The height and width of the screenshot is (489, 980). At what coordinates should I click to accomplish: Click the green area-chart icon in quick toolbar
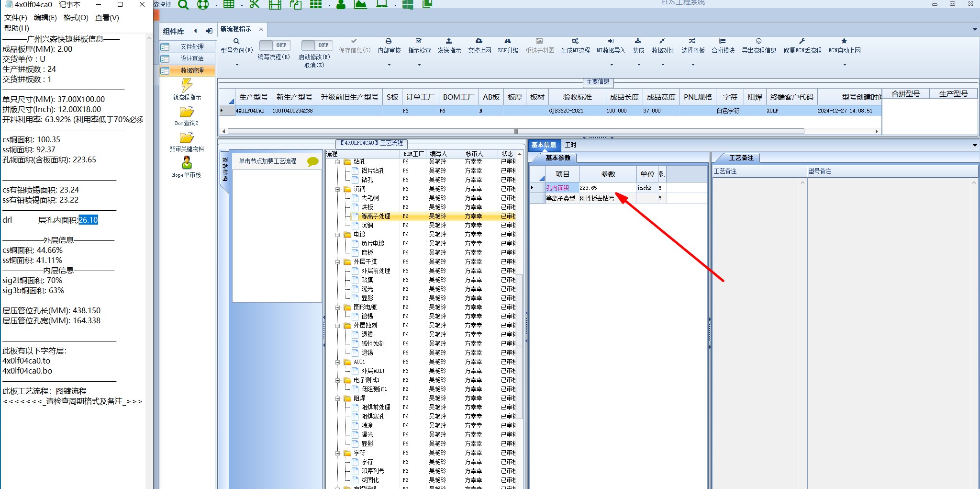point(360,4)
